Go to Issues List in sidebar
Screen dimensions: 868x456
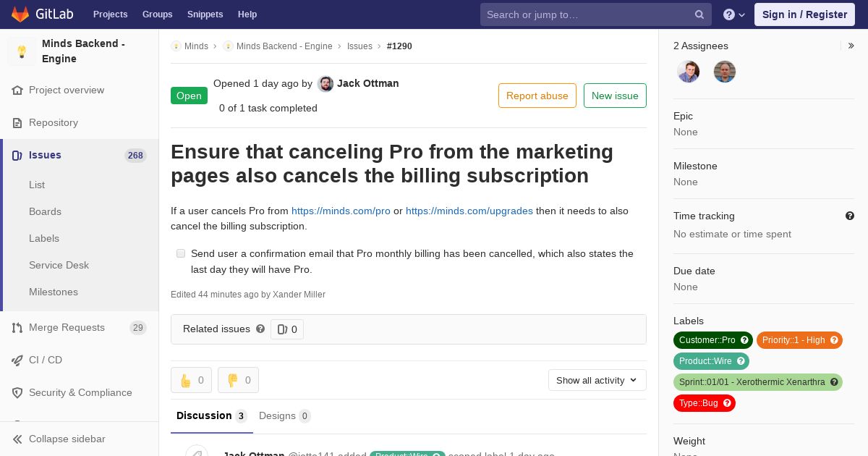(x=37, y=185)
